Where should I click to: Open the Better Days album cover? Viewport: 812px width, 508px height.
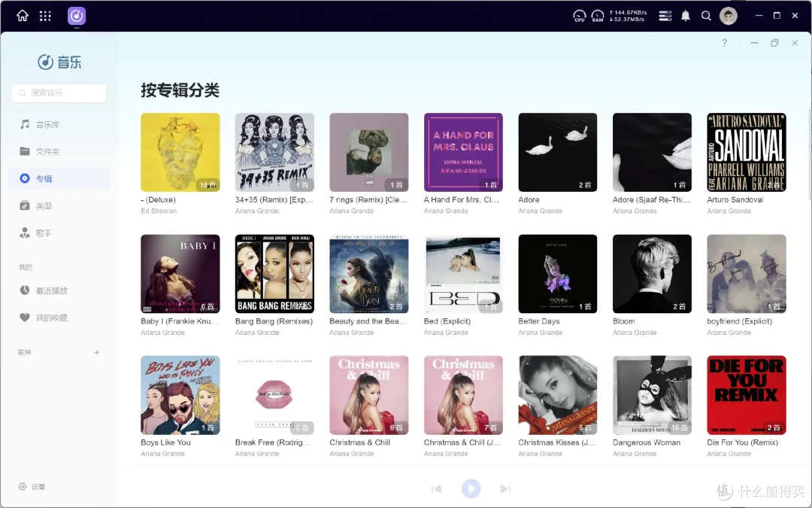558,274
